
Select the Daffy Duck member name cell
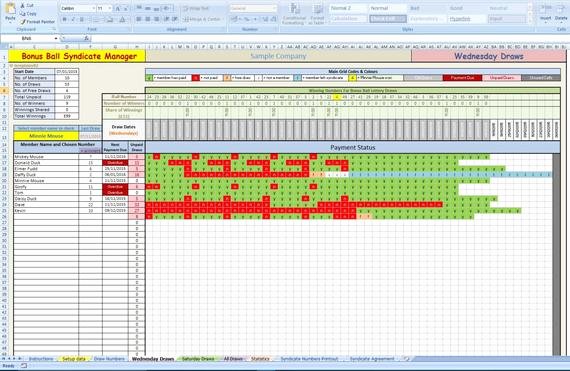[x=46, y=175]
